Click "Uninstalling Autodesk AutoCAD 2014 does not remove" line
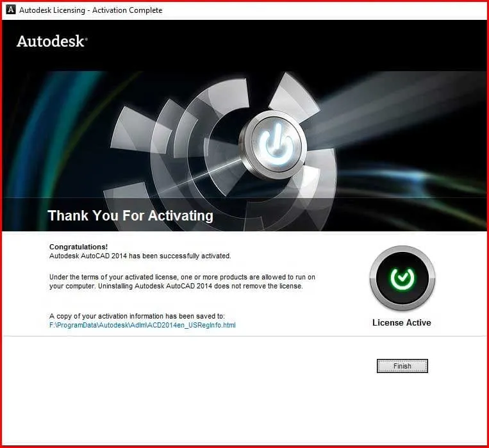 click(x=200, y=286)
